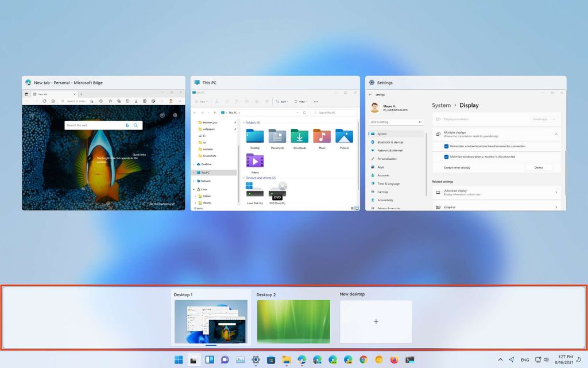Select OneDrive in File Explorer sidebar
This screenshot has width=588, height=368.
[x=207, y=164]
